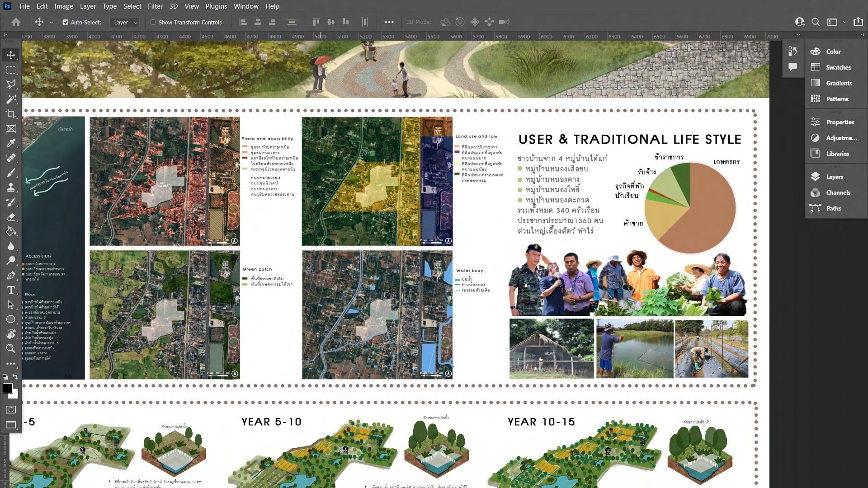Align left edges button
Screen dimensions: 868x488
[x=243, y=22]
